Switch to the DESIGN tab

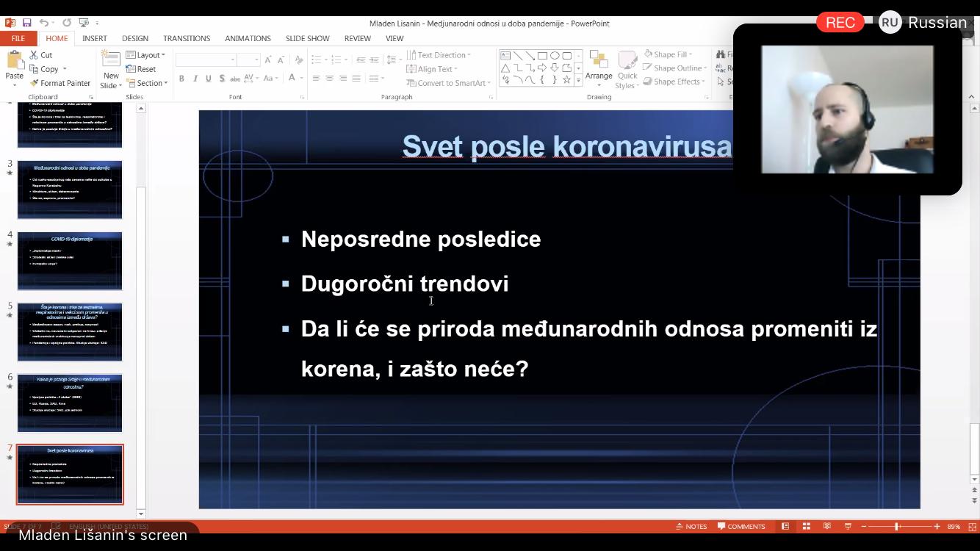point(135,38)
